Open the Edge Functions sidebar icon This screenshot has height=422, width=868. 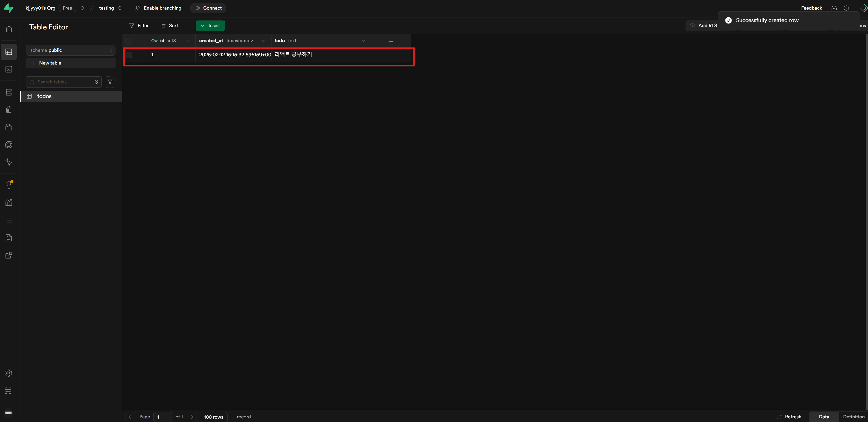(x=9, y=145)
